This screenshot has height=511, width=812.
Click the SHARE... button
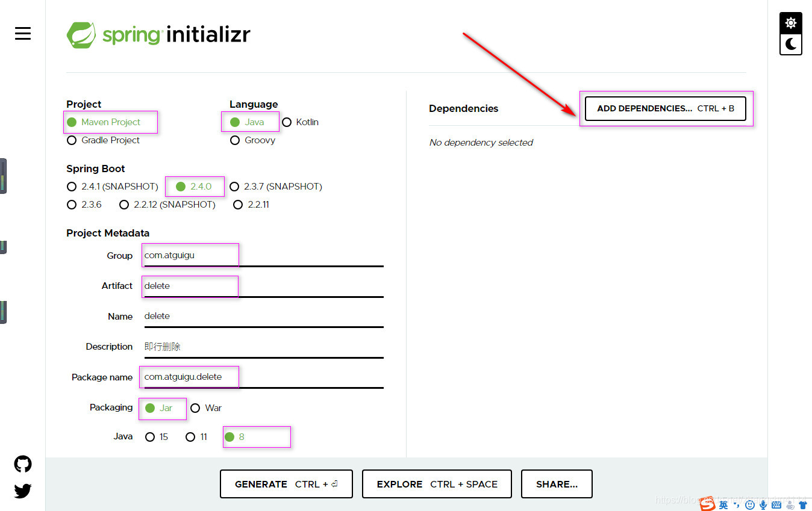[557, 484]
